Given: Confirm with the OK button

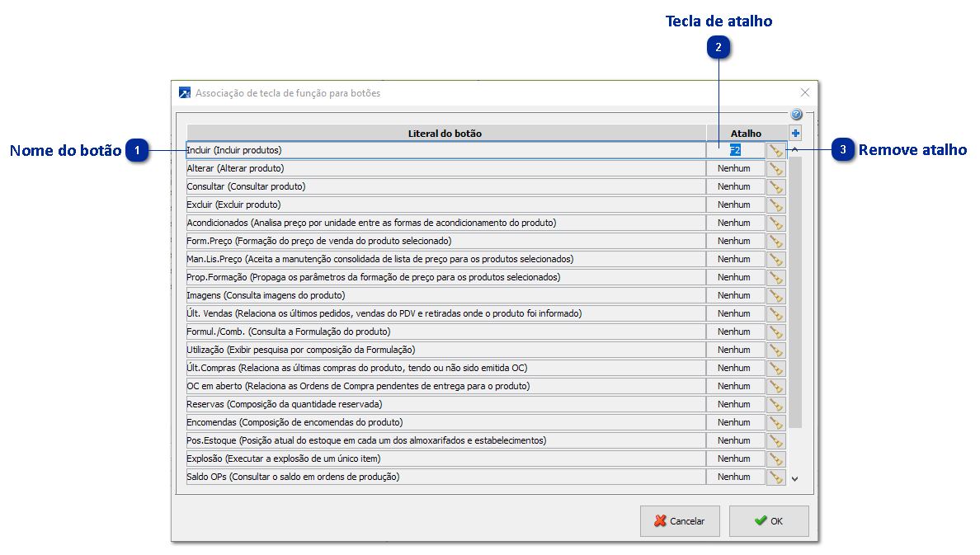Looking at the screenshot, I should [769, 521].
